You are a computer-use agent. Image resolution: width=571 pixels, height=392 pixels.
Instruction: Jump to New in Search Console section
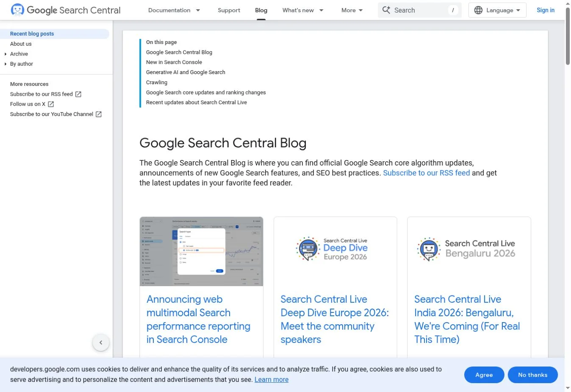[x=174, y=62]
